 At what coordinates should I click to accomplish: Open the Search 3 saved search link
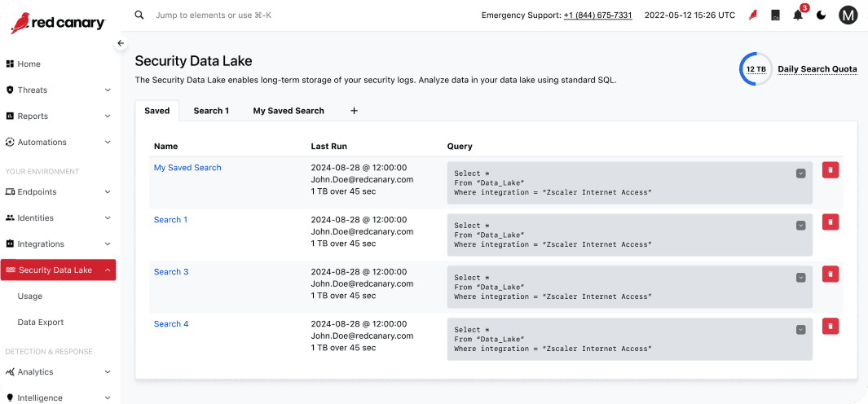tap(171, 272)
